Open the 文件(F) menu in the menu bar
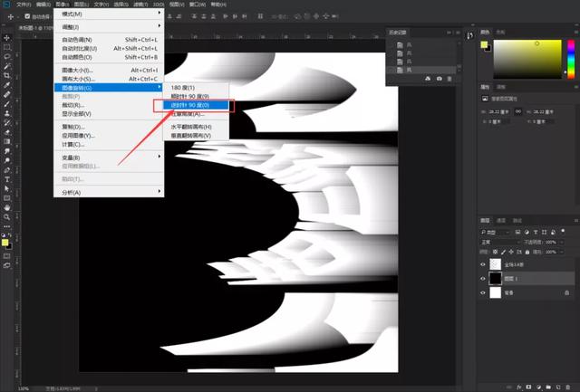 [24, 5]
